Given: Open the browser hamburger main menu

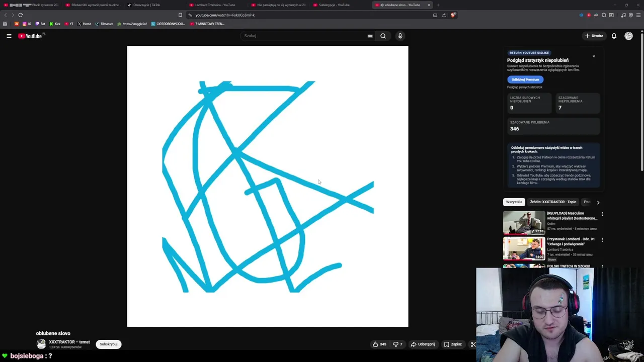Looking at the screenshot, I should click(638, 15).
